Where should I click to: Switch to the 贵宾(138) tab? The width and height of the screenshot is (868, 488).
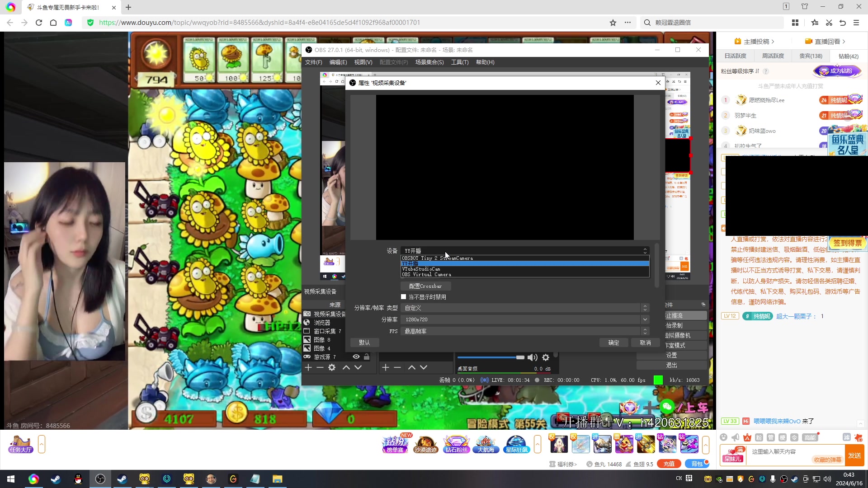click(x=811, y=56)
